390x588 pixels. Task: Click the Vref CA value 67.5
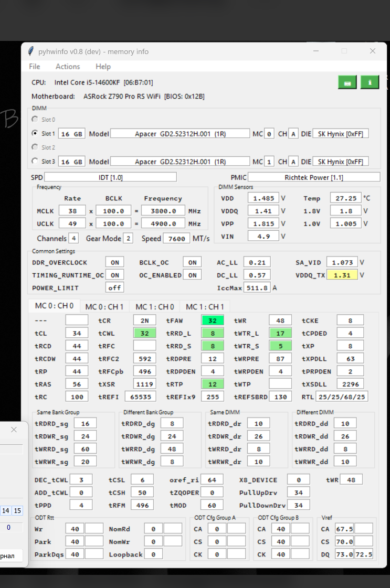(x=344, y=529)
